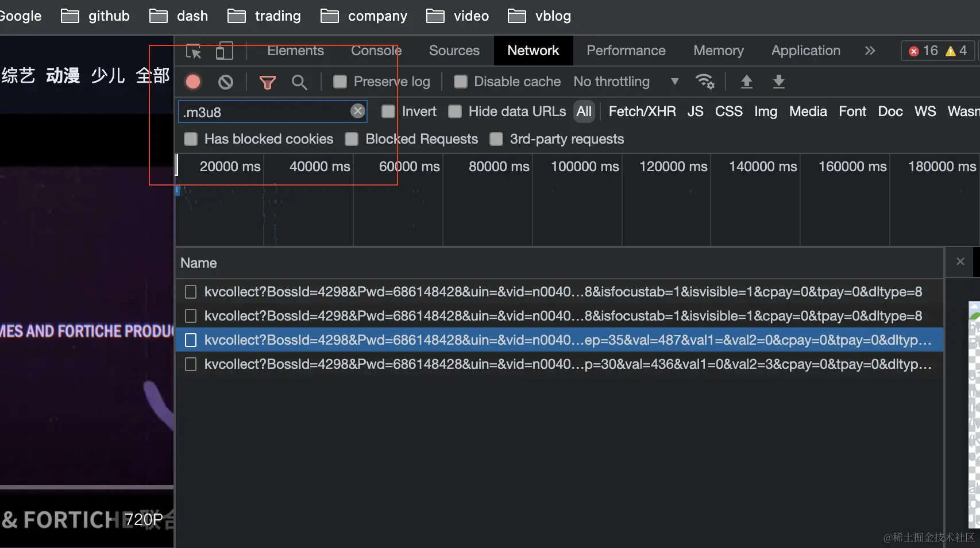
Task: Switch to the Performance tab
Action: 626,51
